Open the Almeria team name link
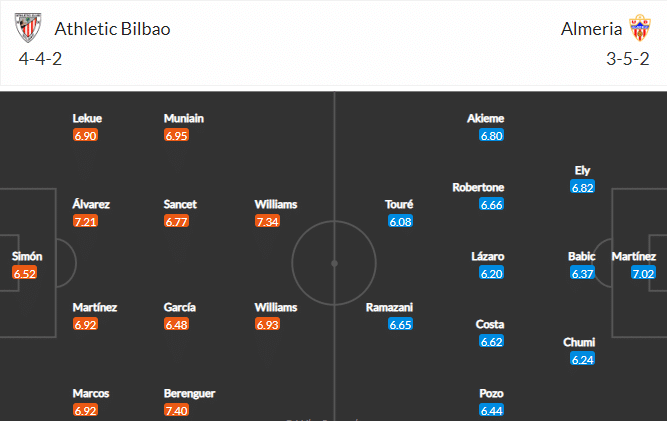 tap(591, 29)
